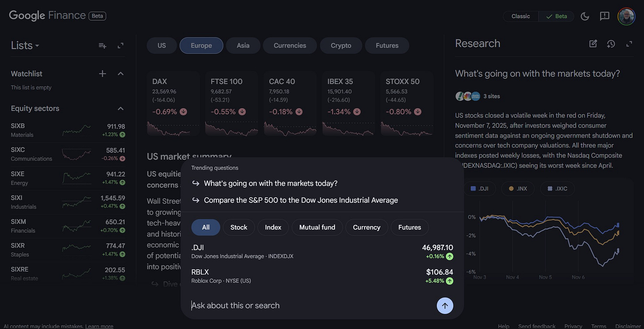
Task: Open the Lists dropdown menu
Action: (x=25, y=46)
